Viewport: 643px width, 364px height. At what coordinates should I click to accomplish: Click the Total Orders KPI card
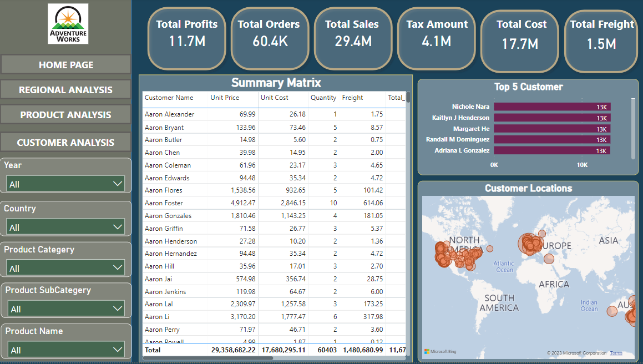tap(270, 38)
